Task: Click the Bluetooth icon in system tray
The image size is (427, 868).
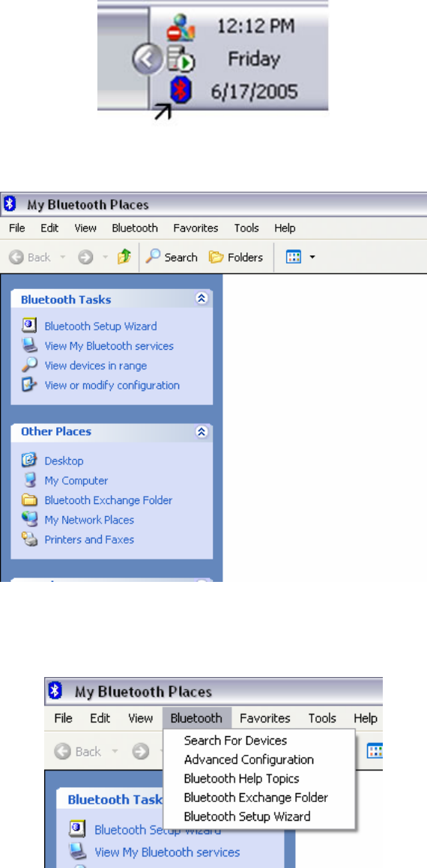Action: click(x=181, y=91)
